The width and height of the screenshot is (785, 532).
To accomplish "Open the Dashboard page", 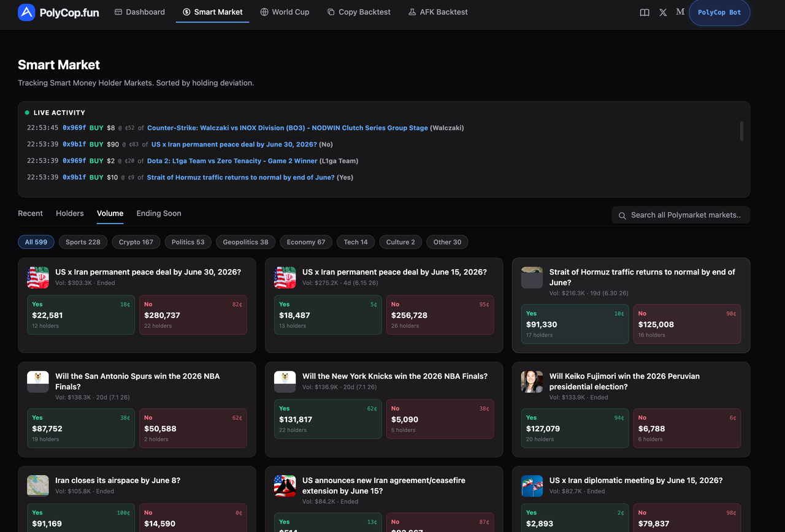I will pos(140,12).
